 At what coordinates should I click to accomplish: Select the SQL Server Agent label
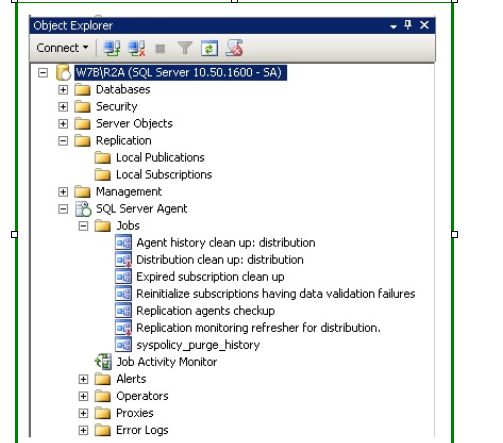click(142, 209)
